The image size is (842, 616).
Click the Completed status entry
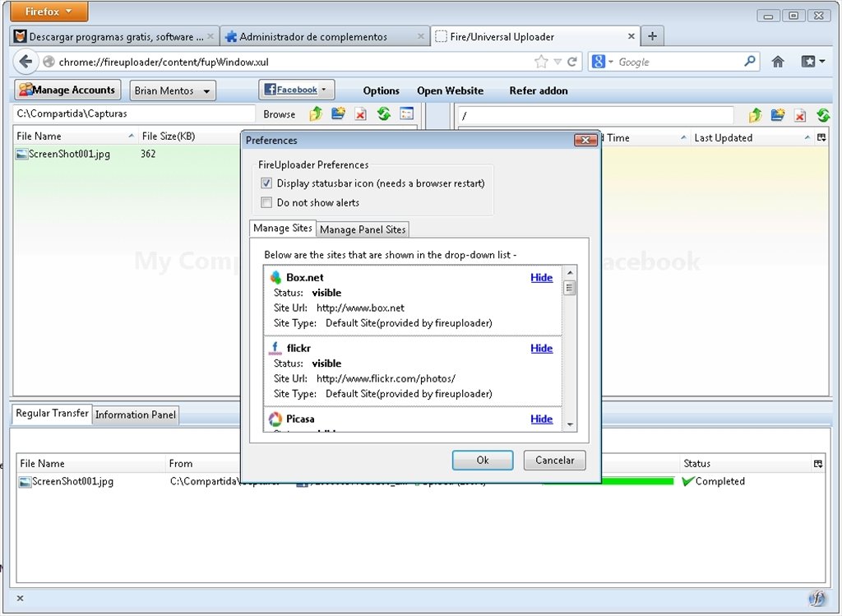click(713, 481)
